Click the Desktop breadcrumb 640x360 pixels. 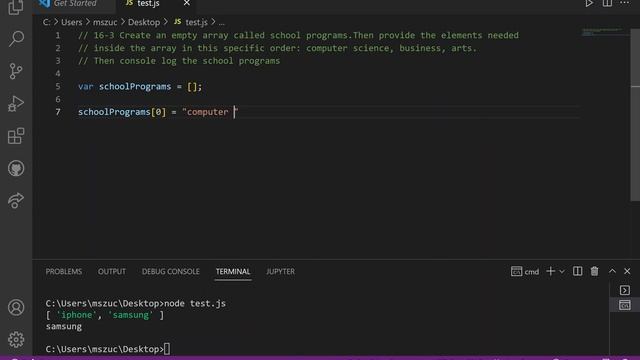coord(144,22)
